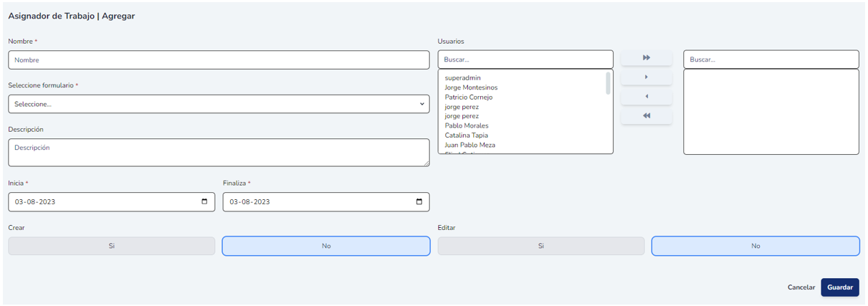Set Crear option to Si
The width and height of the screenshot is (868, 306).
(112, 246)
